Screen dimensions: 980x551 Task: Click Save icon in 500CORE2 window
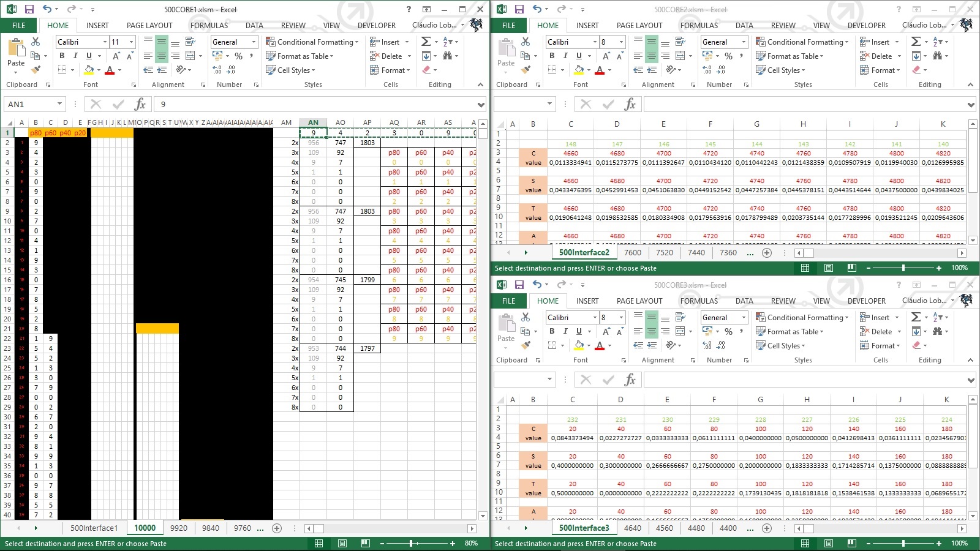coord(519,9)
